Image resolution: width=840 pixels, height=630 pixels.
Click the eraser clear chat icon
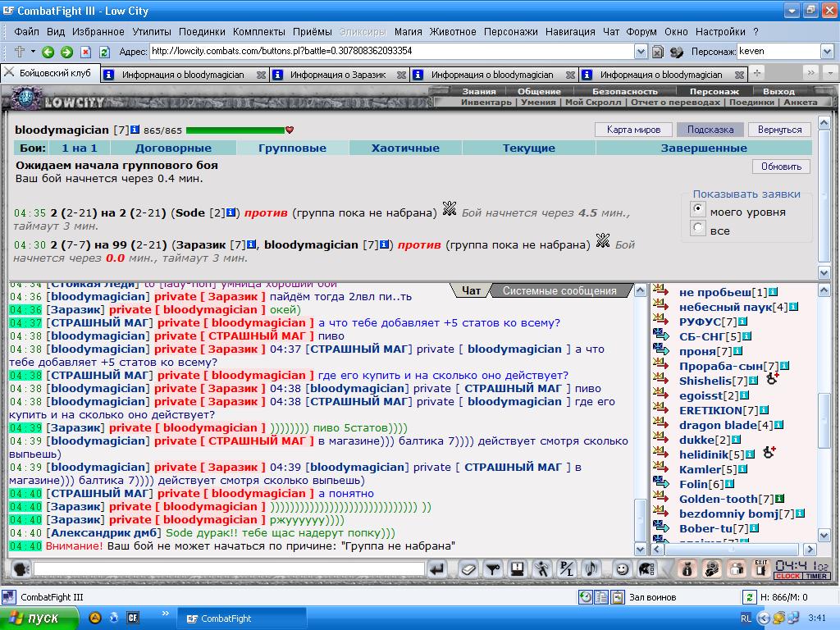tap(468, 568)
